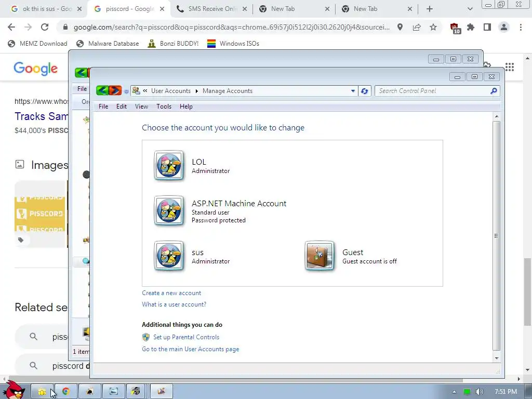532x399 pixels.
Task: Click the green back arrow in rear window
Action: click(x=81, y=73)
